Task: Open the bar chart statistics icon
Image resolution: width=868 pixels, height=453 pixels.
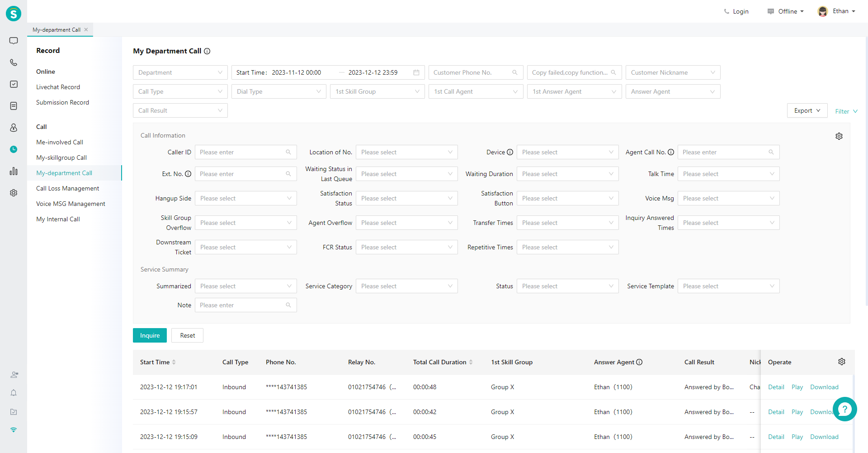Action: pyautogui.click(x=14, y=171)
